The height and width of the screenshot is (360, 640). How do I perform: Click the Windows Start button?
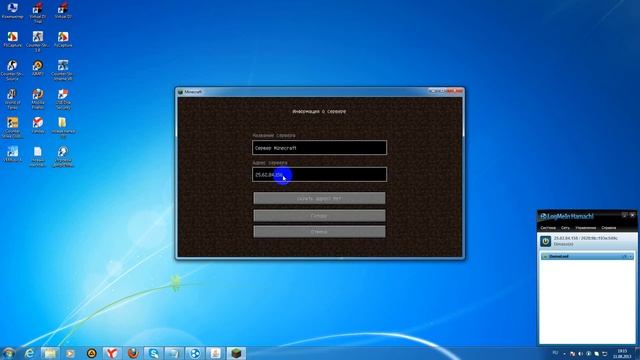[8, 353]
